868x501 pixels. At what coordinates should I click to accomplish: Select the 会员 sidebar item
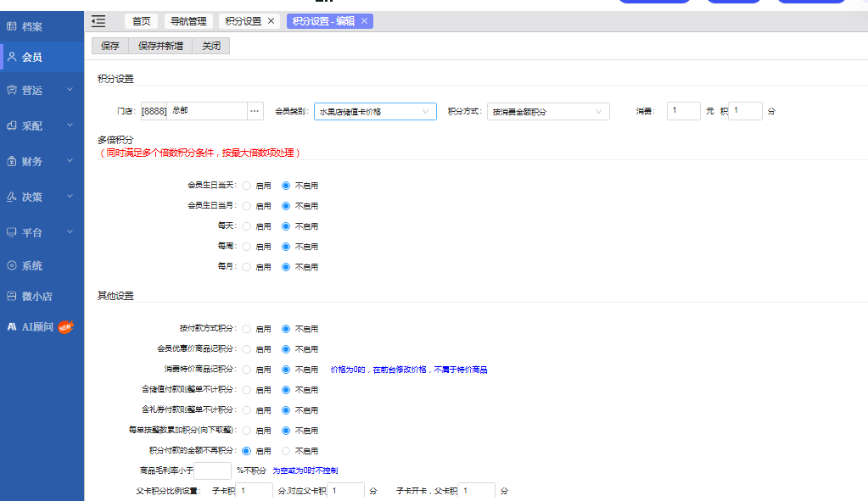(42, 57)
